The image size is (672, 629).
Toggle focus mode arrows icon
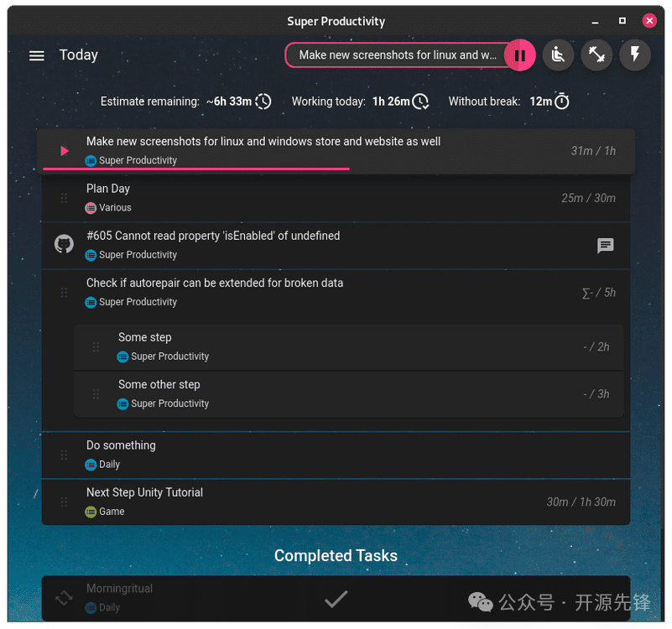[x=596, y=55]
